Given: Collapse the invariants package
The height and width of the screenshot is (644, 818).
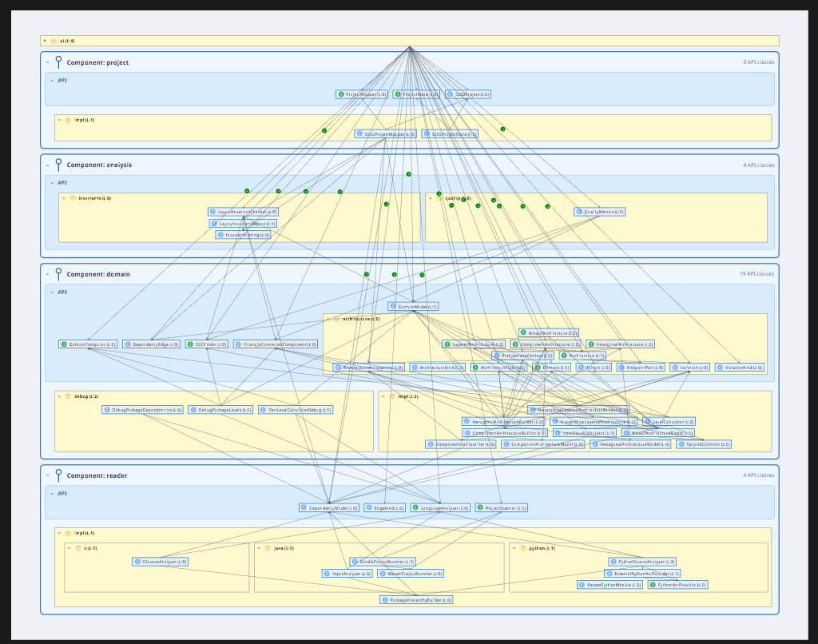Looking at the screenshot, I should coord(64,198).
